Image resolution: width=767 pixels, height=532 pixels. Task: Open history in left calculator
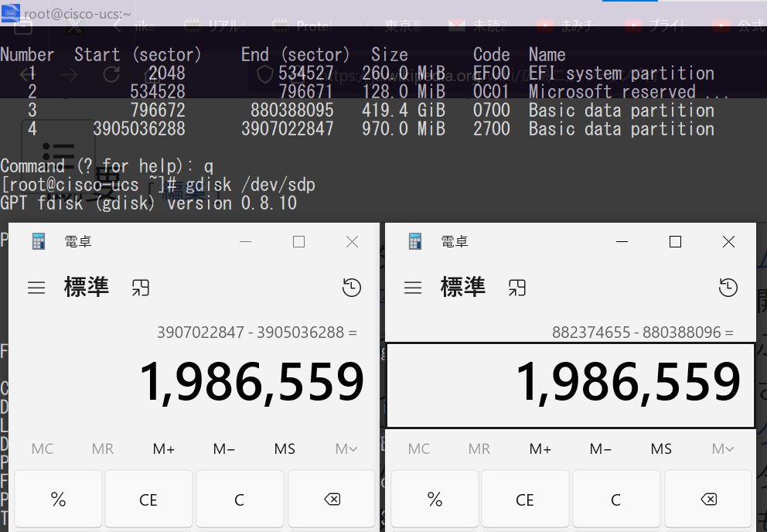pyautogui.click(x=351, y=288)
